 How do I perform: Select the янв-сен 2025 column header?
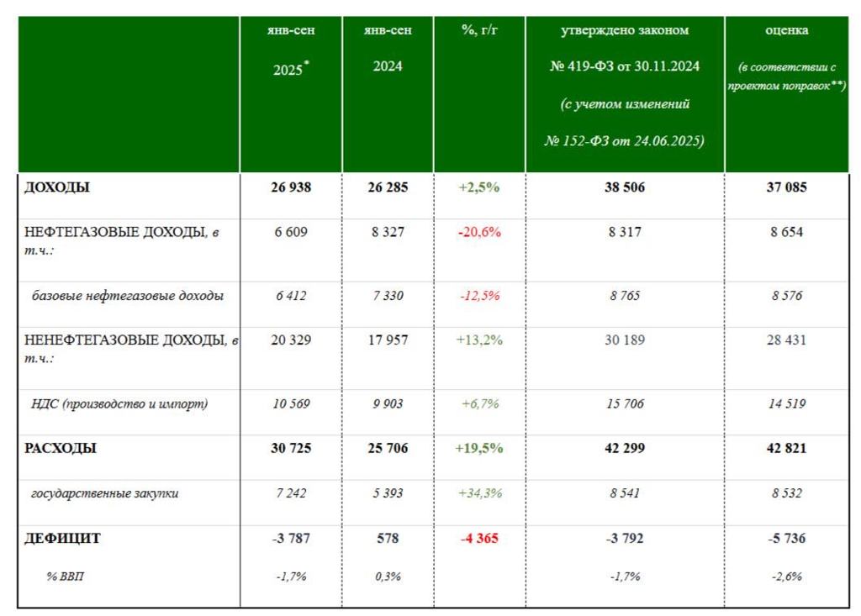[291, 50]
